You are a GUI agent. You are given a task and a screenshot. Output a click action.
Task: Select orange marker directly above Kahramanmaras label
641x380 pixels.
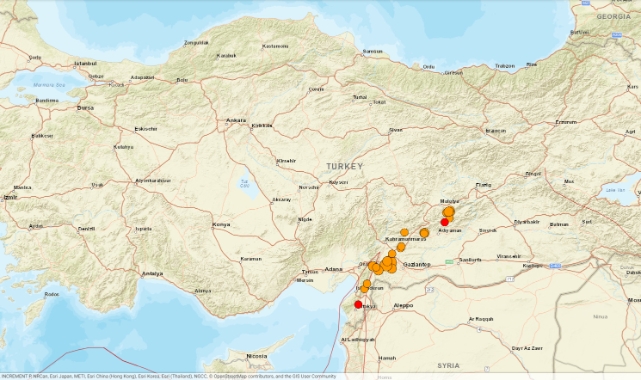coord(404,232)
